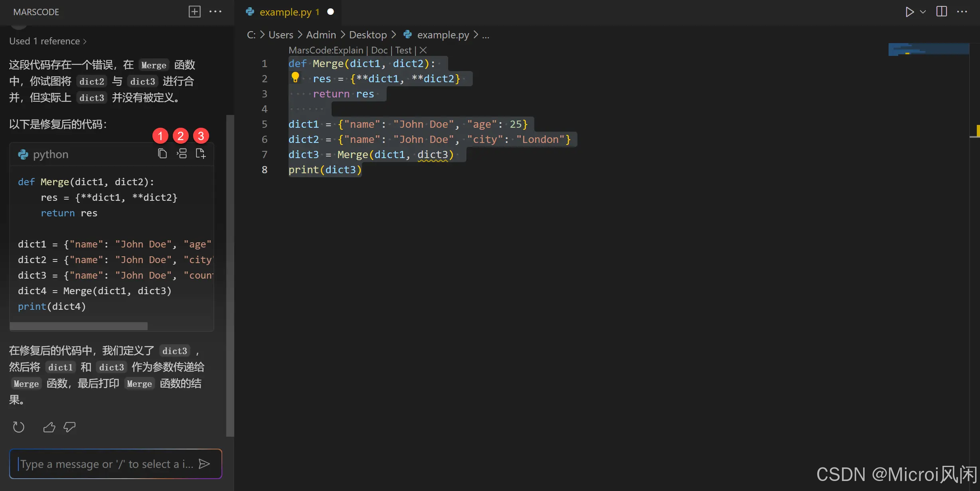Run the Python file
This screenshot has width=980, height=491.
[x=909, y=12]
